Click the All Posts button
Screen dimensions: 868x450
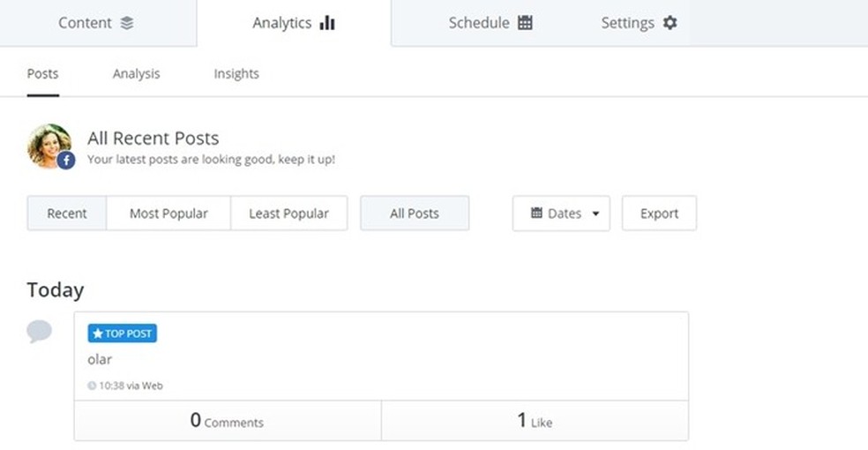(415, 214)
